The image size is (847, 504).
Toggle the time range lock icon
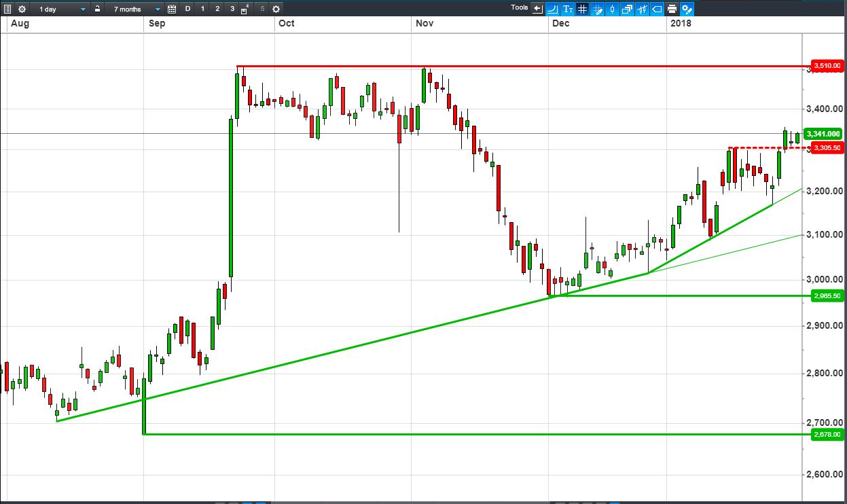pos(98,9)
